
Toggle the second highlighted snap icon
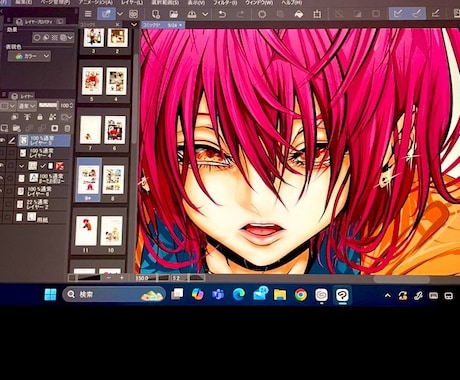tap(417, 14)
